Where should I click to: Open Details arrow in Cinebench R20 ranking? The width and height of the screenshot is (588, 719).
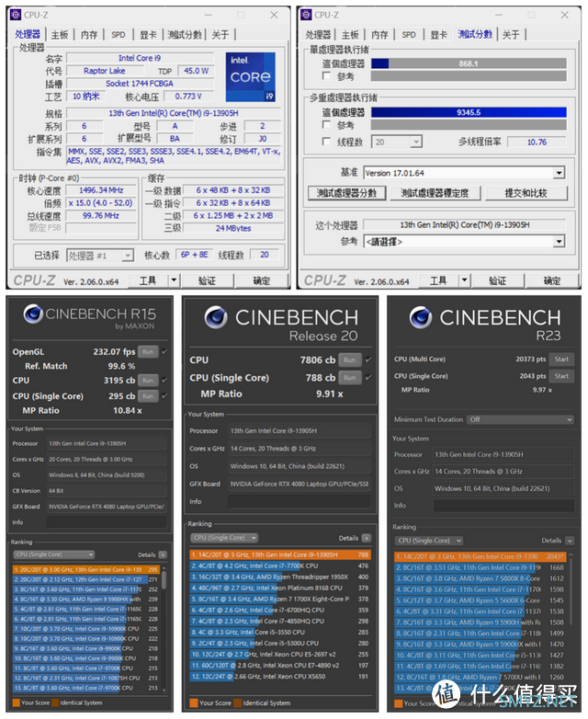[x=367, y=538]
